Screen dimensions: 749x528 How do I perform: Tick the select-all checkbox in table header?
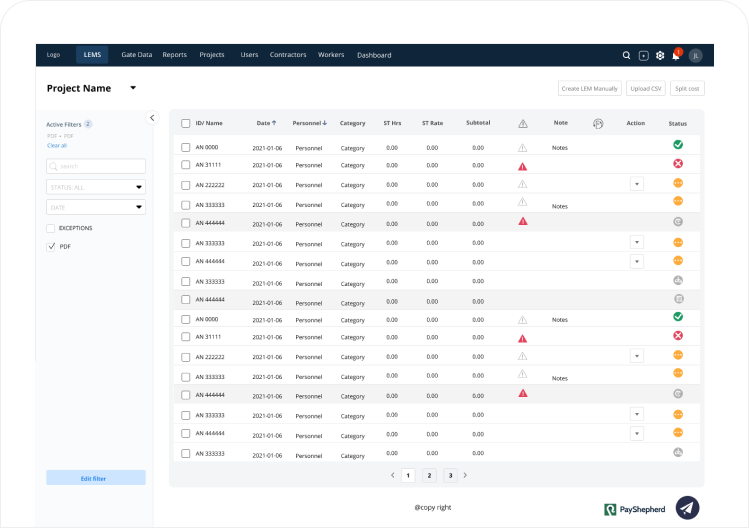tap(185, 123)
